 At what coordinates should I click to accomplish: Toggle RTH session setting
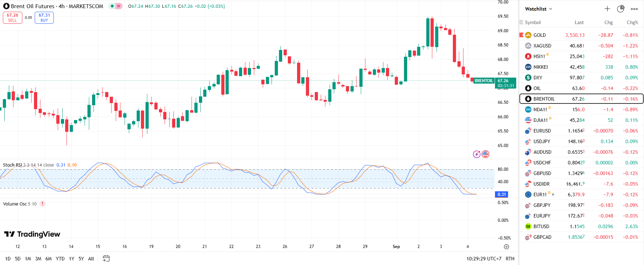510,259
